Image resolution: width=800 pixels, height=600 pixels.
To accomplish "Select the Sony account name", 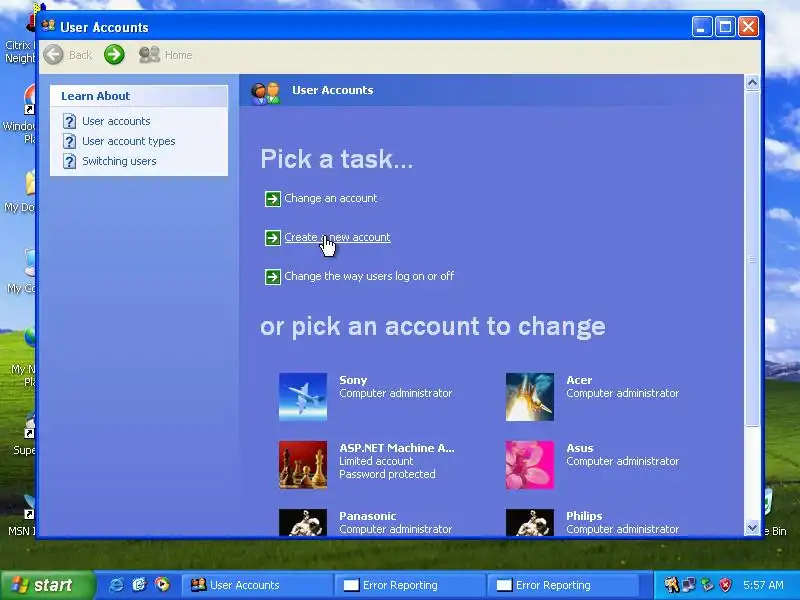I will 353,380.
